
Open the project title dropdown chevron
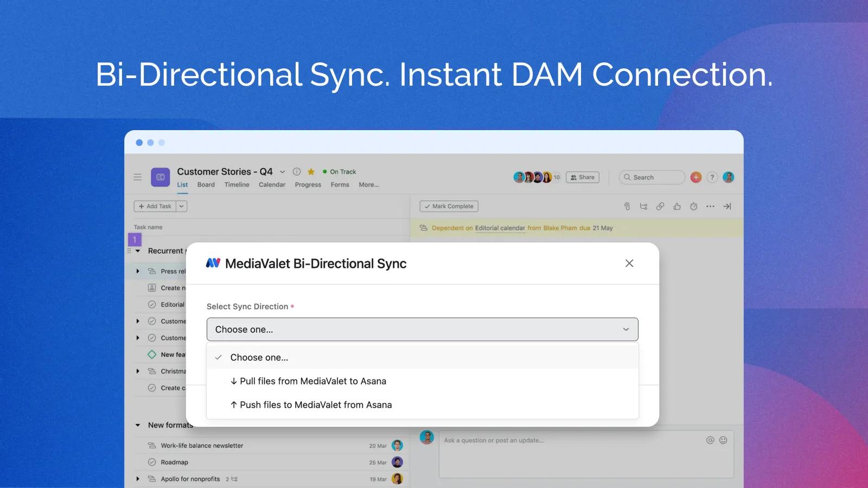[282, 172]
